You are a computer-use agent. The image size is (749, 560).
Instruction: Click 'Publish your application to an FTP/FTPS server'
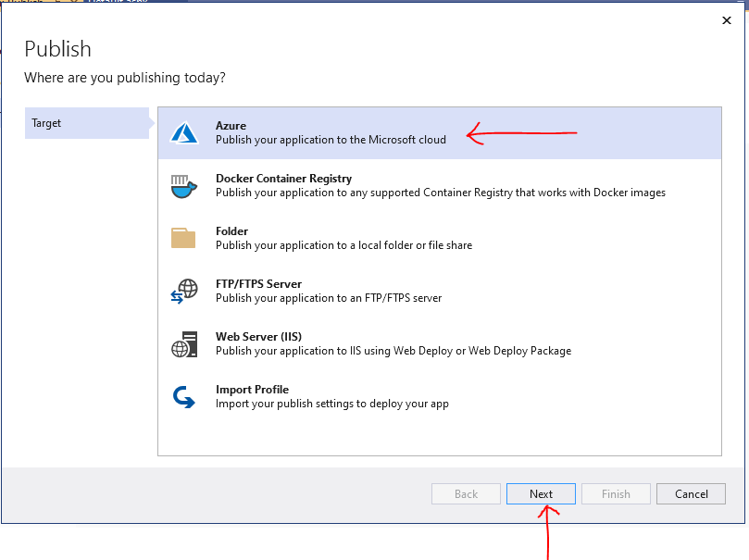329,298
